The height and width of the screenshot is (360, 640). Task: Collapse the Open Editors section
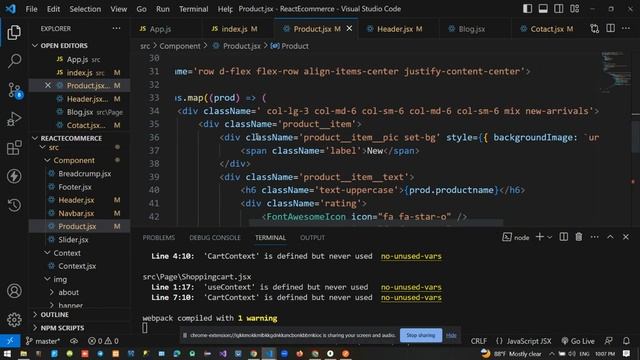(x=35, y=45)
